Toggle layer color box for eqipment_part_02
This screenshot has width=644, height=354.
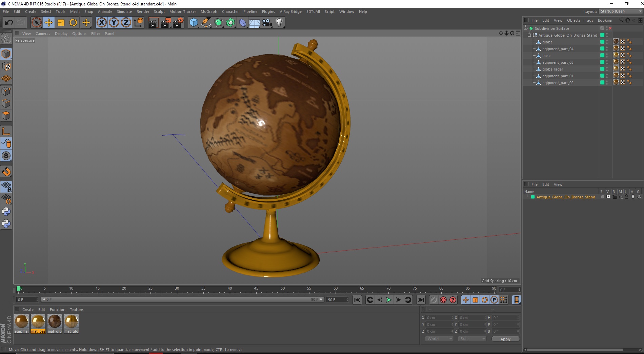tap(602, 82)
